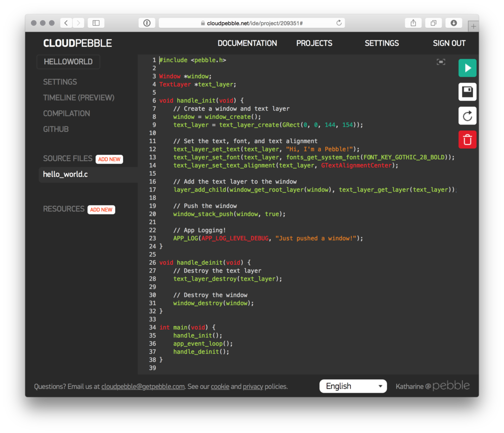Show the Safari sidebar
The image size is (504, 433).
point(96,23)
